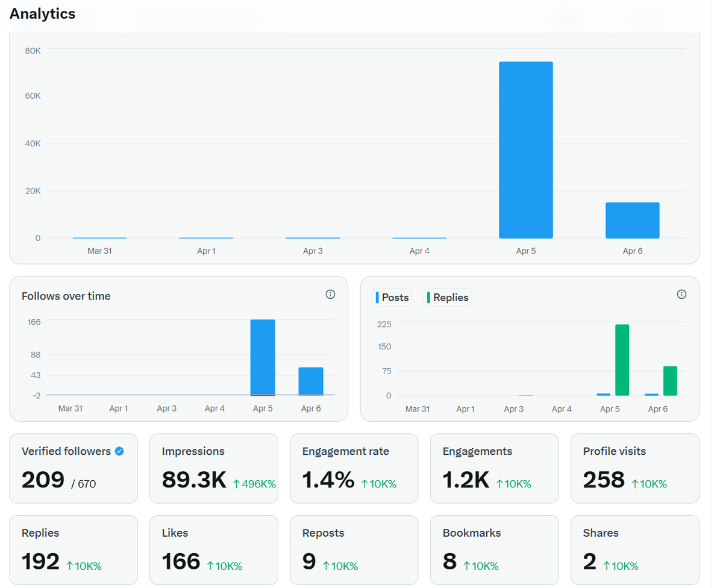Select the Engagements metric card

point(495,469)
